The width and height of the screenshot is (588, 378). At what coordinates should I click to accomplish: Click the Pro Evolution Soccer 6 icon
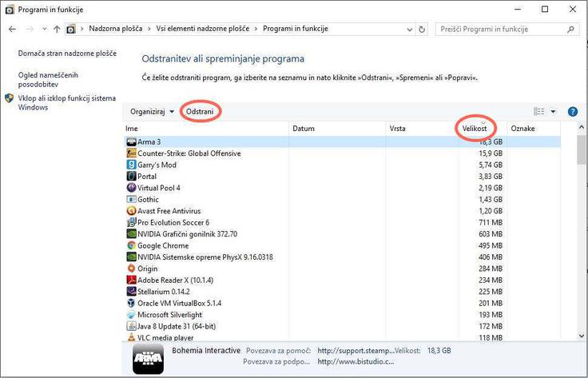point(131,222)
